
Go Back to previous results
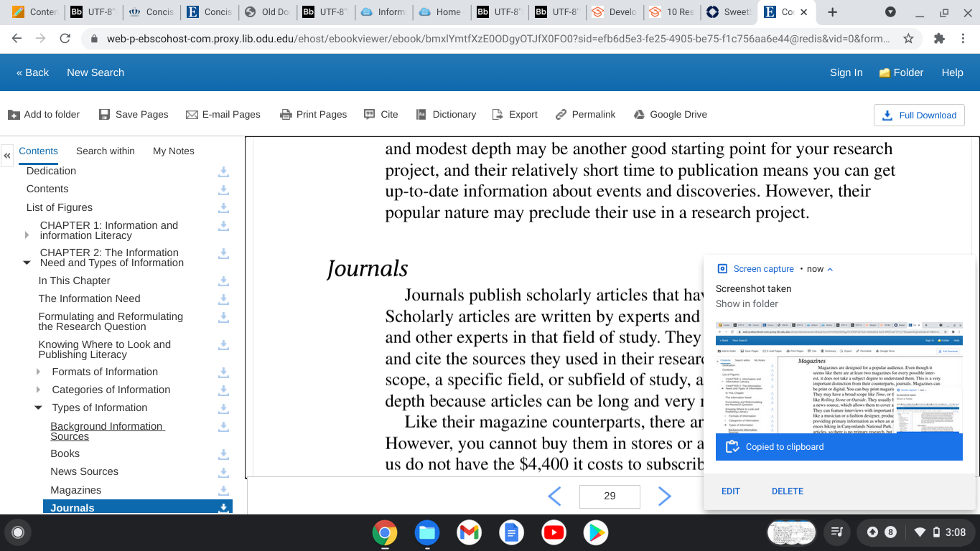[33, 72]
